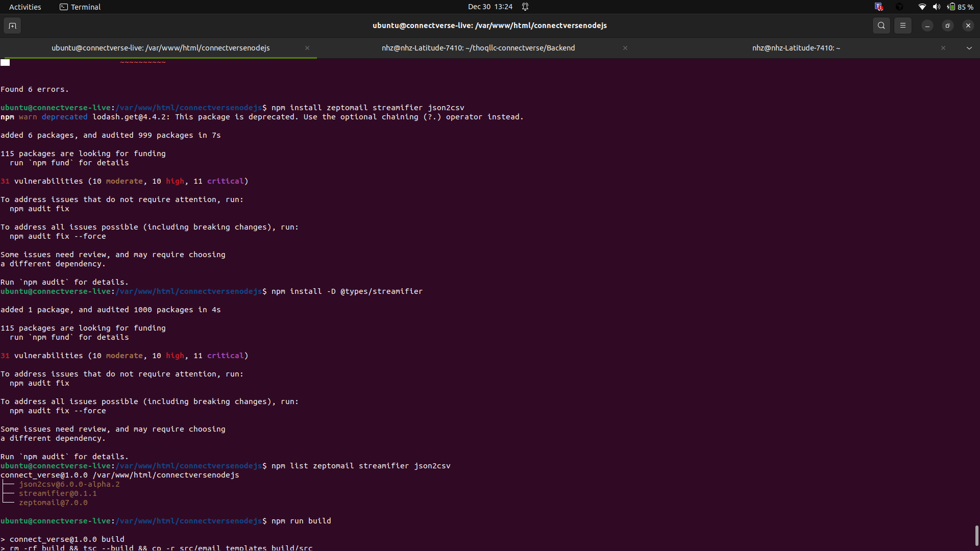Open the terminal search tool
This screenshot has width=980, height=551.
coord(881,26)
